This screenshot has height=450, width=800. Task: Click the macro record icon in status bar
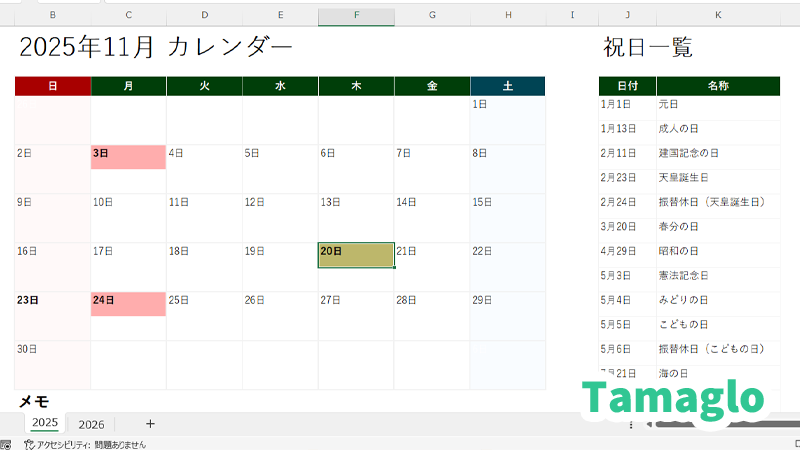[x=6, y=444]
